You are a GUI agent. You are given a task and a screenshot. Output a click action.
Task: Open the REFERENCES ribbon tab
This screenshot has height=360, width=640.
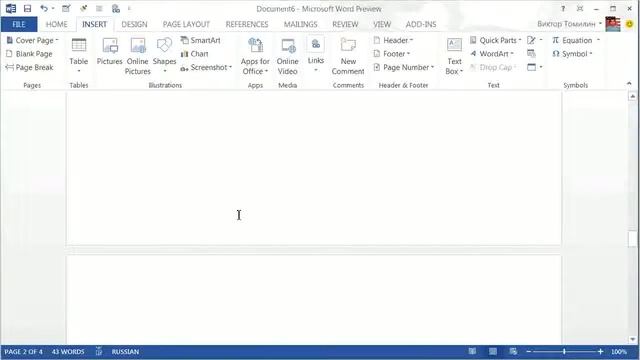[x=247, y=24]
